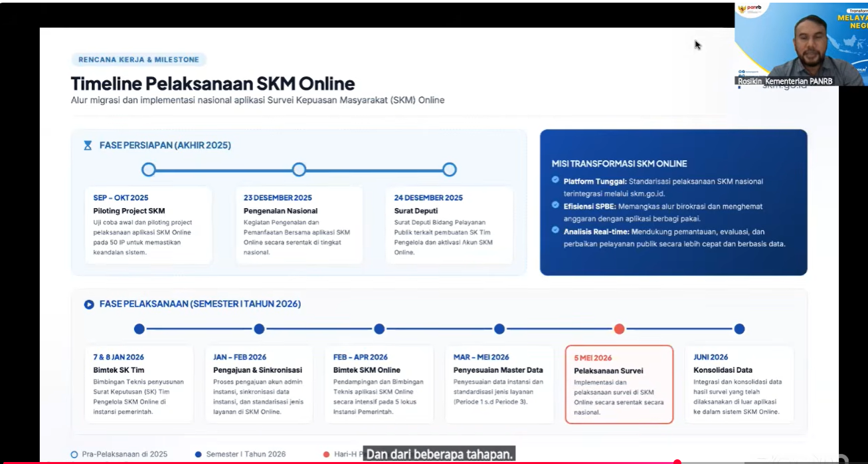Select the timeline dot above Mar – Mei 2026

(x=499, y=329)
